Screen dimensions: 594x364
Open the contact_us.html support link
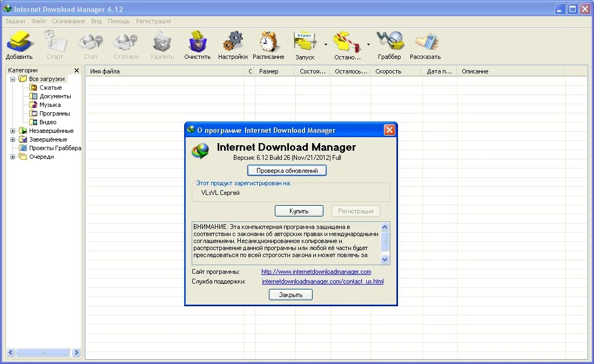coord(323,281)
